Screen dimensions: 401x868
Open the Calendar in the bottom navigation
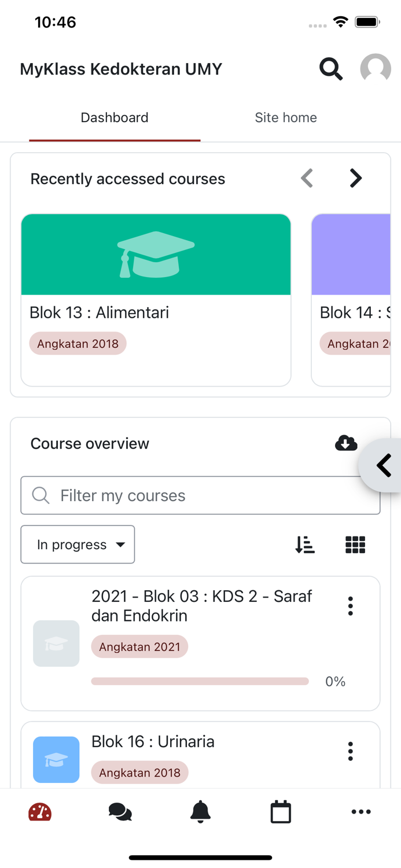281,812
